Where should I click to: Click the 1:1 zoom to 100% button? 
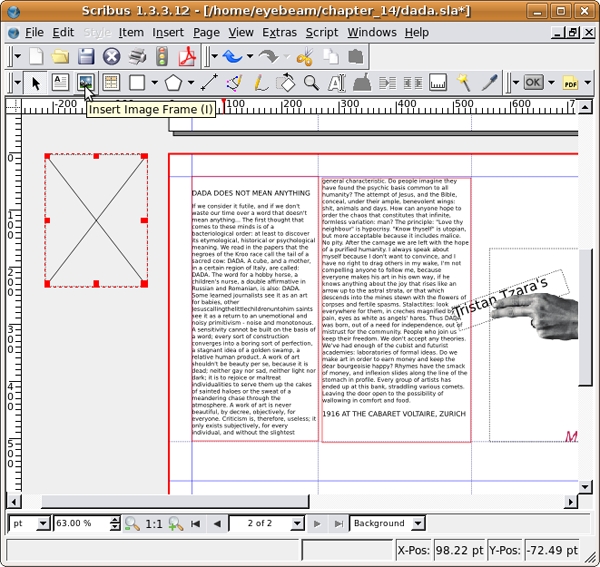[154, 523]
